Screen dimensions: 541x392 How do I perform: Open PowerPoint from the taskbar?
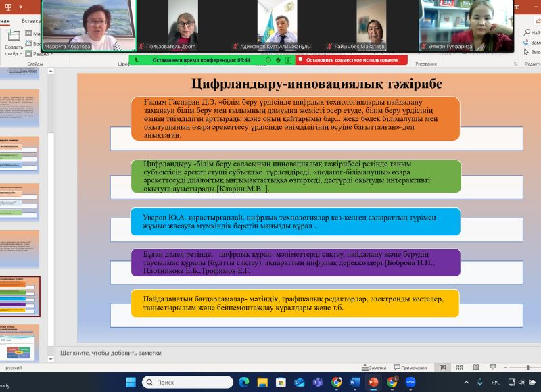(x=373, y=382)
